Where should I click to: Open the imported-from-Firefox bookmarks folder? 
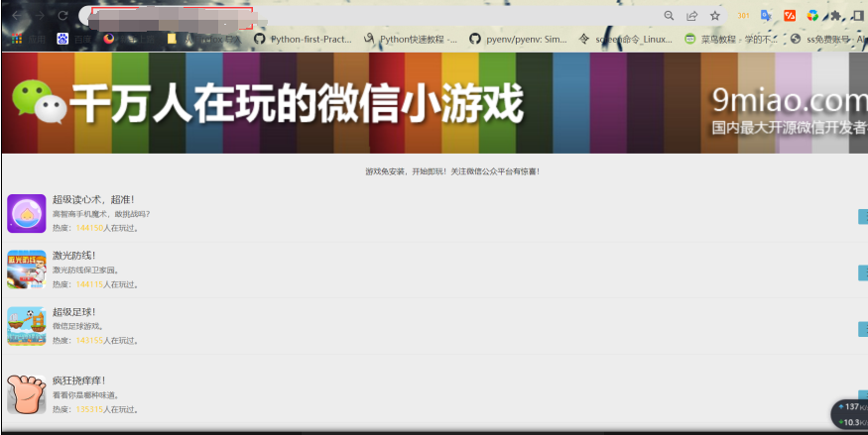pyautogui.click(x=204, y=40)
